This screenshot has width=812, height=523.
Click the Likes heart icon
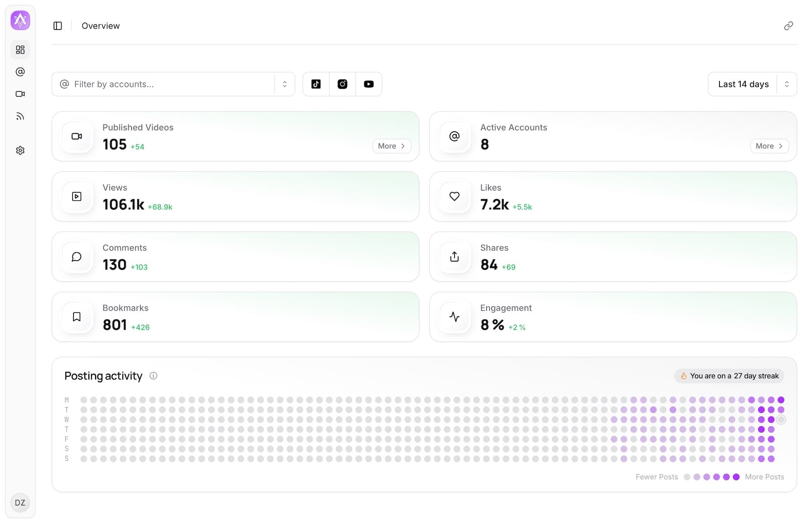tap(455, 196)
